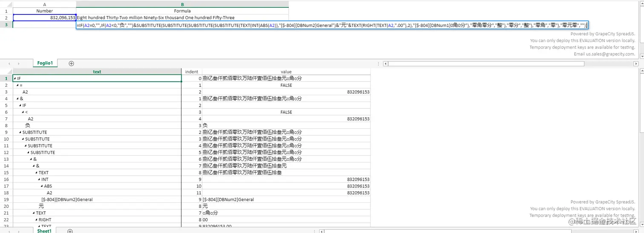Collapse the RIGHT node in row 22
The height and width of the screenshot is (233, 644).
point(36,220)
